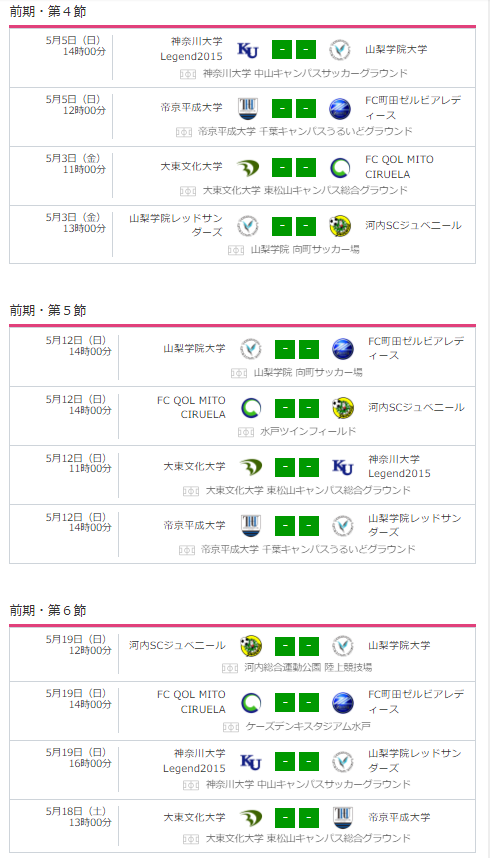
Task: Click the 帝京平成大学 emblem in the 5月18日 match
Action: (x=343, y=818)
